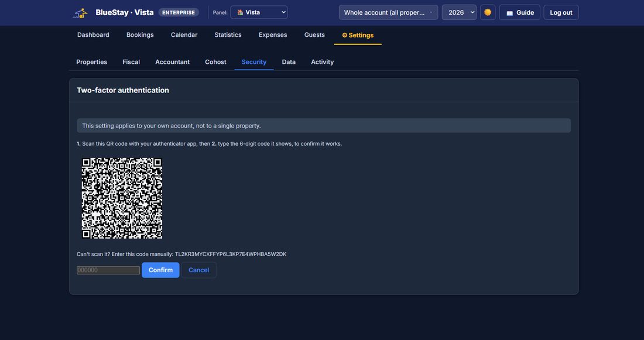Image resolution: width=644 pixels, height=340 pixels.
Task: Click the 'Scan this QR code' instruction text
Action: point(209,144)
